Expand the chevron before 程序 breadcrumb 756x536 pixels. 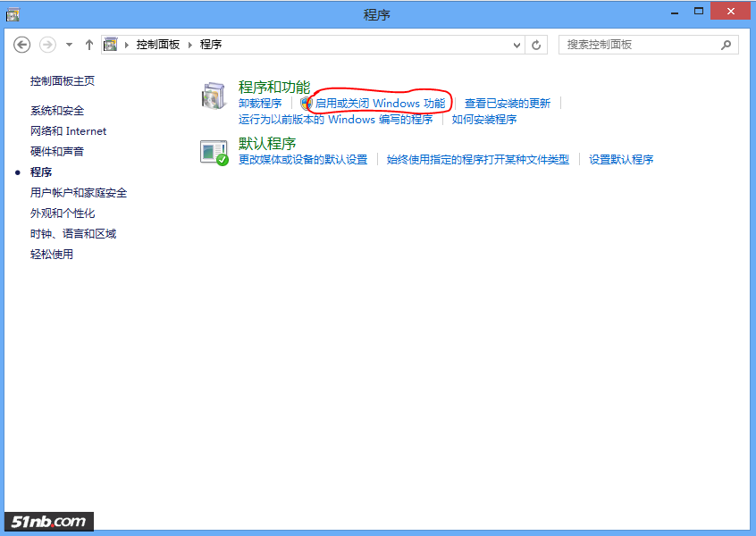[x=190, y=45]
